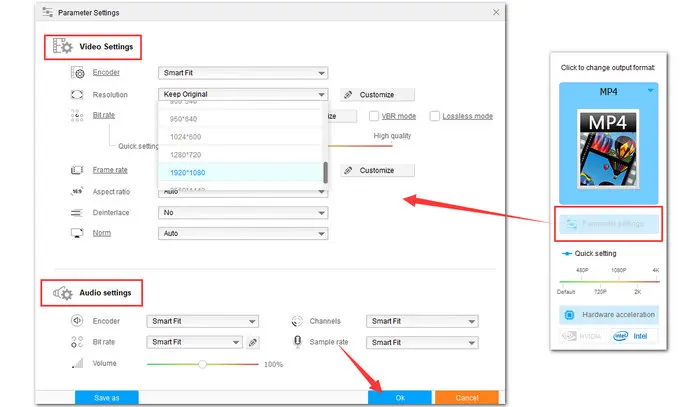Click the MP4 format thumbnail image
The width and height of the screenshot is (700, 407).
click(608, 149)
